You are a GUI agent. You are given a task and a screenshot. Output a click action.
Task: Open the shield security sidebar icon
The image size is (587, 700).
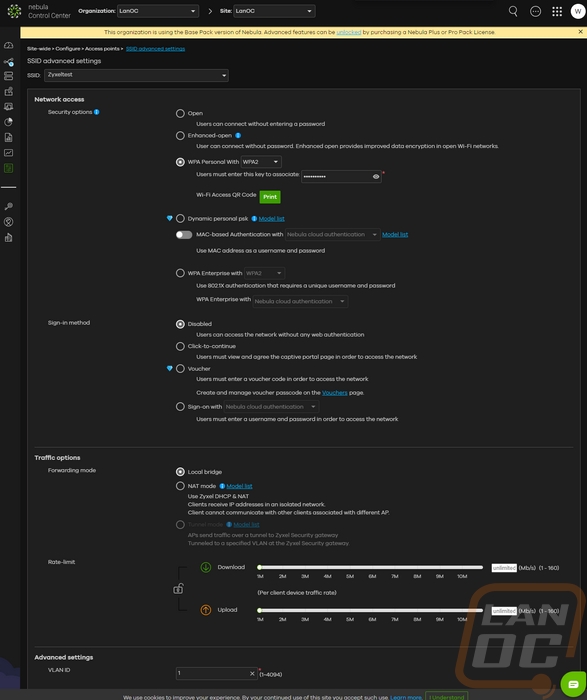8,222
